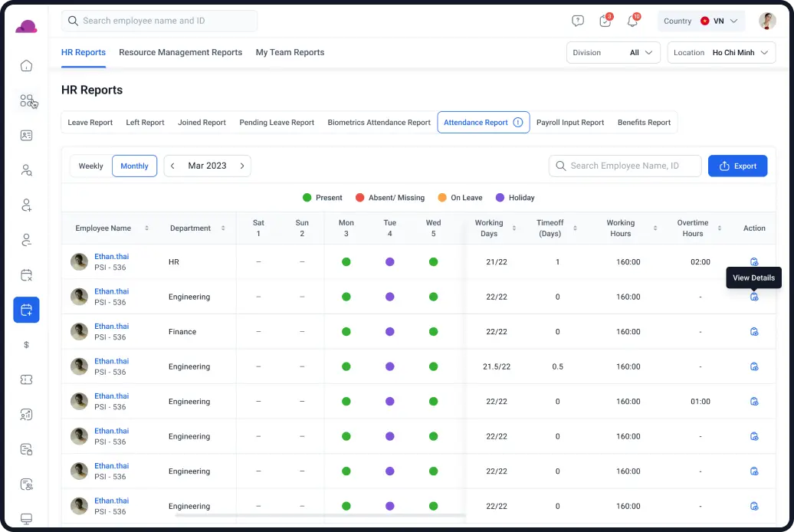Viewport: 794px width, 532px height.
Task: Open the home icon in sidebar
Action: [26, 66]
